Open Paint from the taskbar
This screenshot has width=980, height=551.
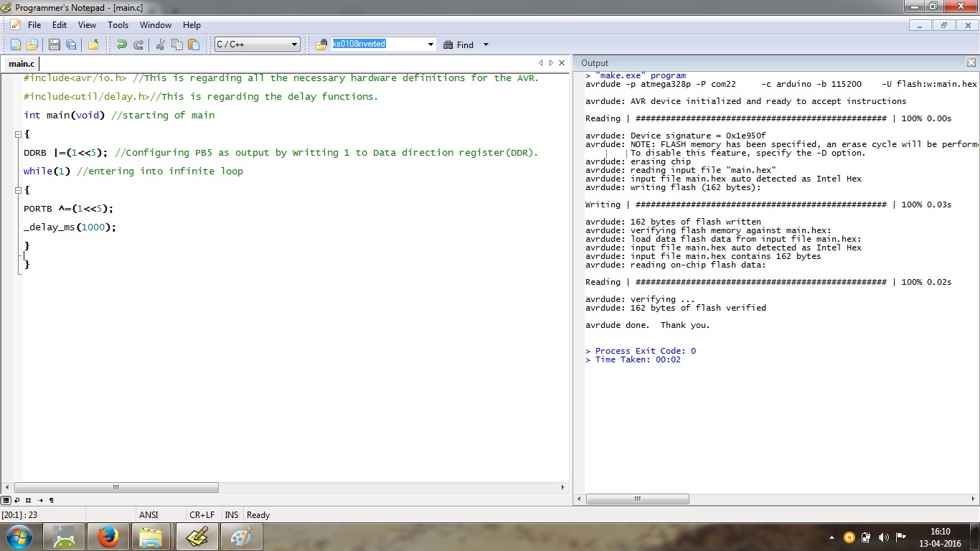pyautogui.click(x=242, y=537)
